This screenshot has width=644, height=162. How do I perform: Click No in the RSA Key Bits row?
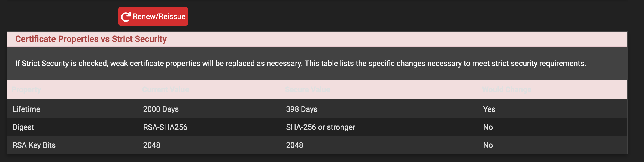click(x=488, y=145)
